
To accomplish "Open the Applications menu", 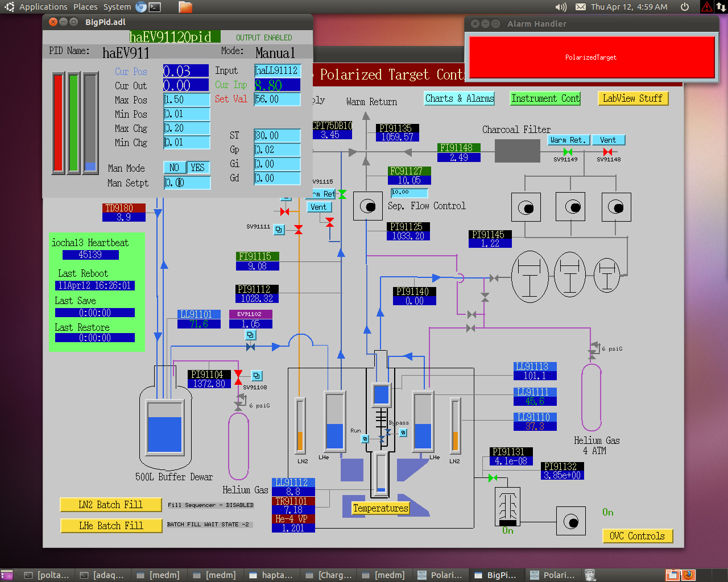I will click(x=43, y=7).
